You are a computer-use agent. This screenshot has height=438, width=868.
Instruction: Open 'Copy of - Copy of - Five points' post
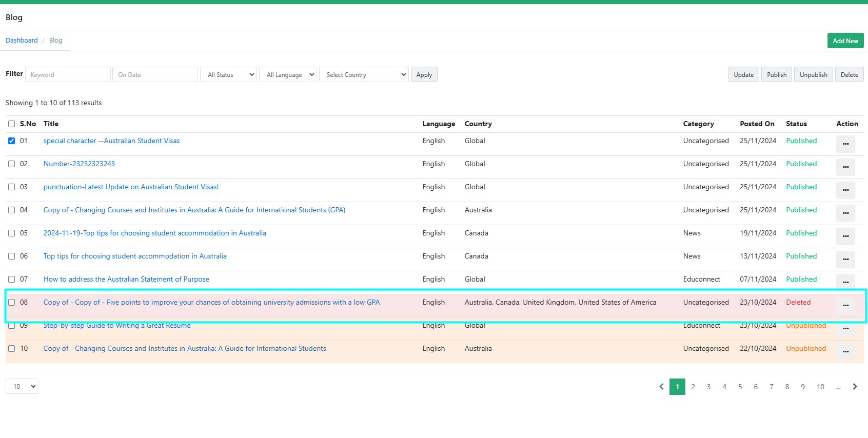click(x=212, y=303)
